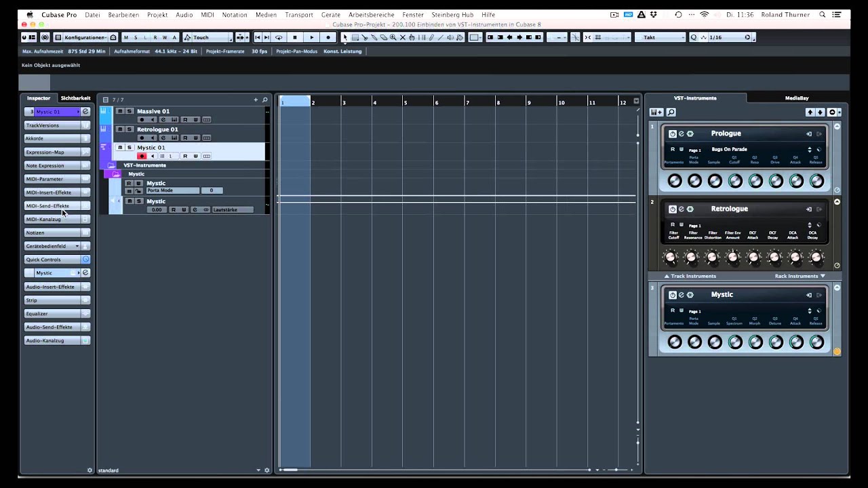Viewport: 868px width, 488px height.
Task: Open the Rack Instruments dropdown
Action: click(800, 277)
